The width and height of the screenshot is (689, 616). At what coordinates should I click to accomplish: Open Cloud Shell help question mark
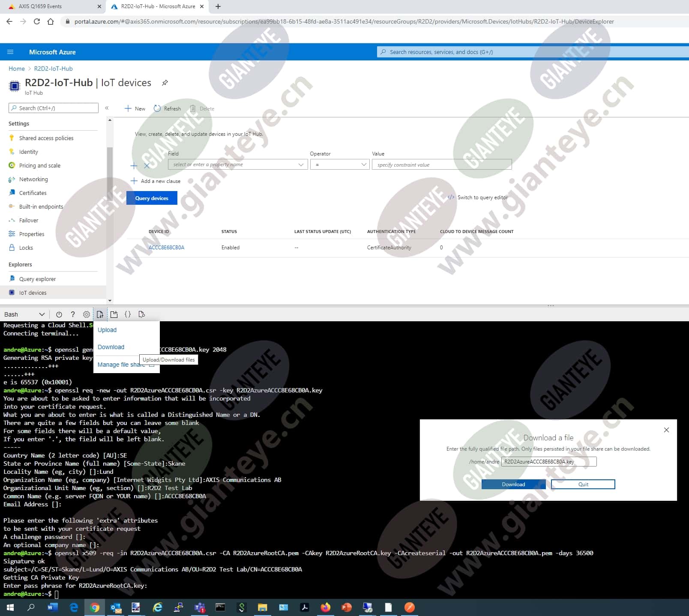click(73, 314)
